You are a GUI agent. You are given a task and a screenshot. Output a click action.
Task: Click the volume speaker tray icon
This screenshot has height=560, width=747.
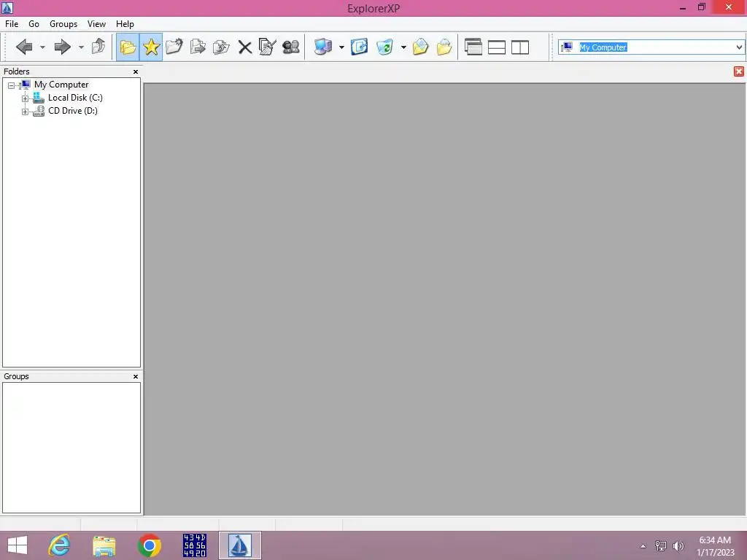(x=678, y=545)
